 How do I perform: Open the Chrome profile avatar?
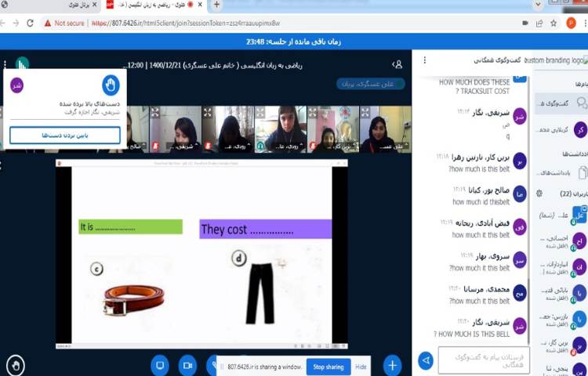click(571, 23)
